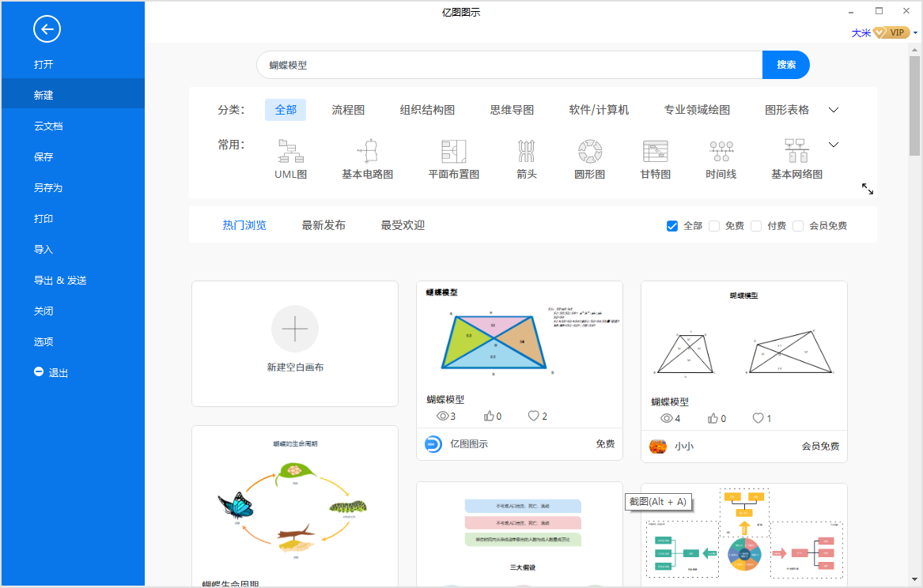Open the VIP account dropdown arrow
This screenshot has width=923, height=588.
click(x=915, y=33)
